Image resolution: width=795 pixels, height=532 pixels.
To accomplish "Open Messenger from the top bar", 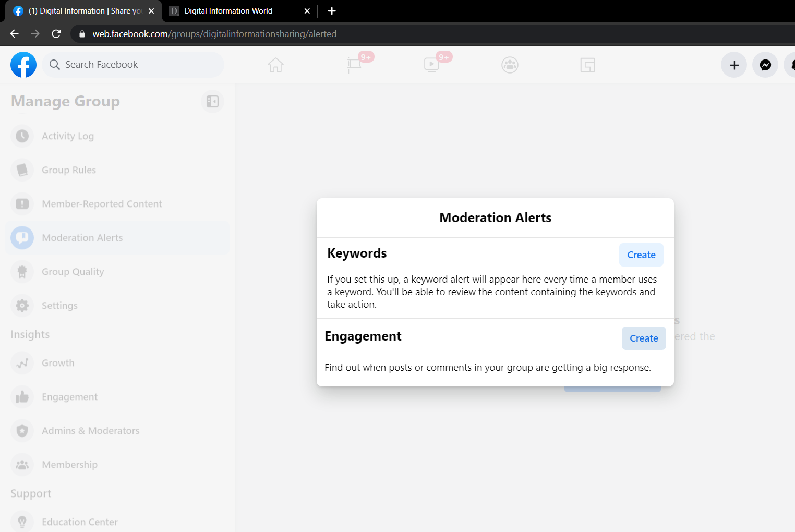I will click(765, 65).
